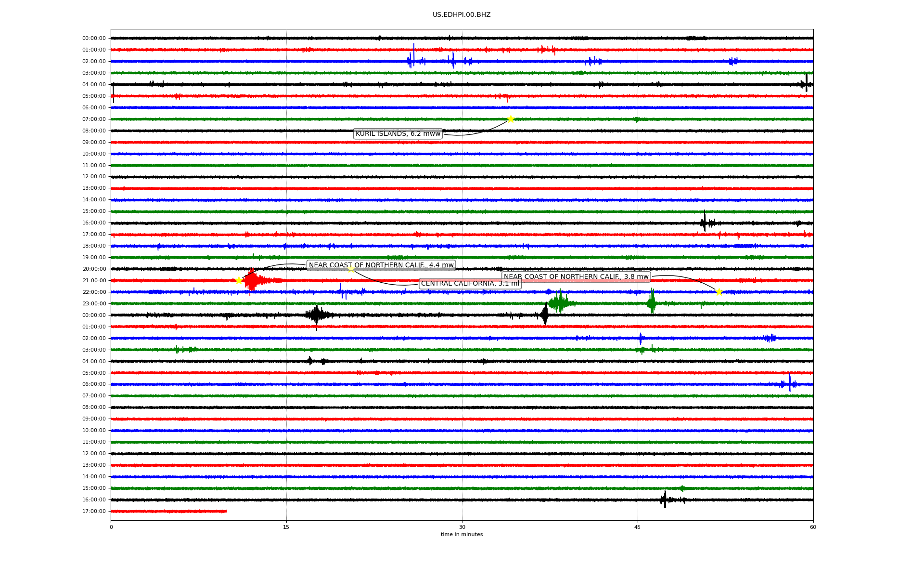924x578 pixels.
Task: Click the 20:00:00 row label
Action: pos(94,269)
